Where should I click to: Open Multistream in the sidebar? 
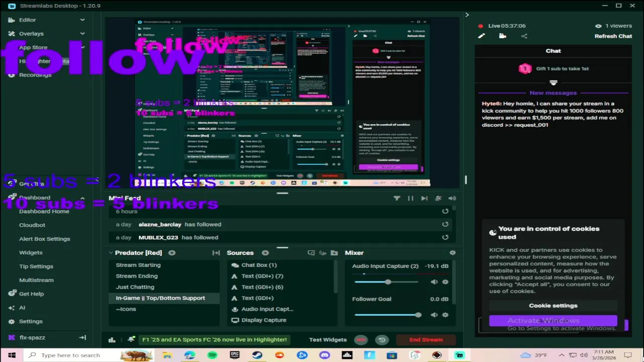point(36,280)
